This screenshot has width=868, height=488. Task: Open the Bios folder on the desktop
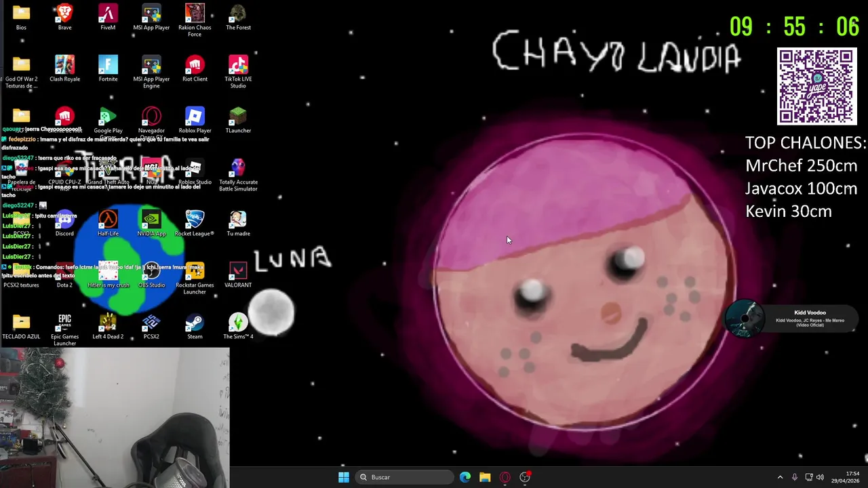coord(21,18)
